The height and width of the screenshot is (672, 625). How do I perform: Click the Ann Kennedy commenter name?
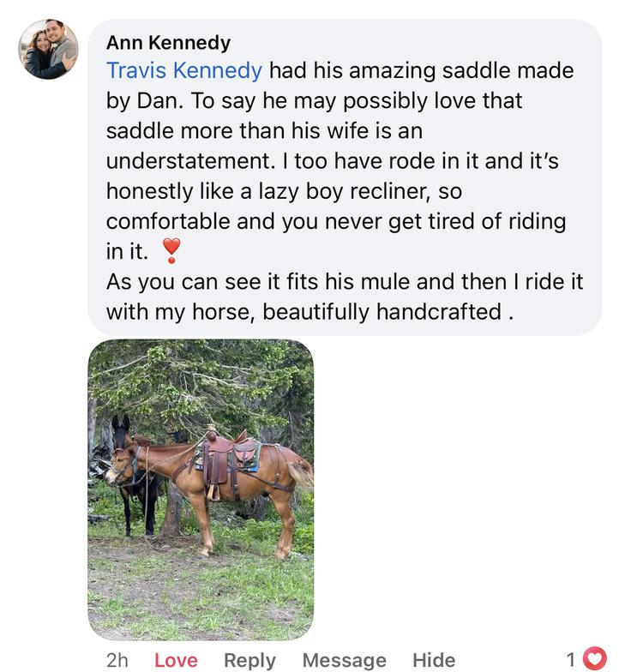168,42
